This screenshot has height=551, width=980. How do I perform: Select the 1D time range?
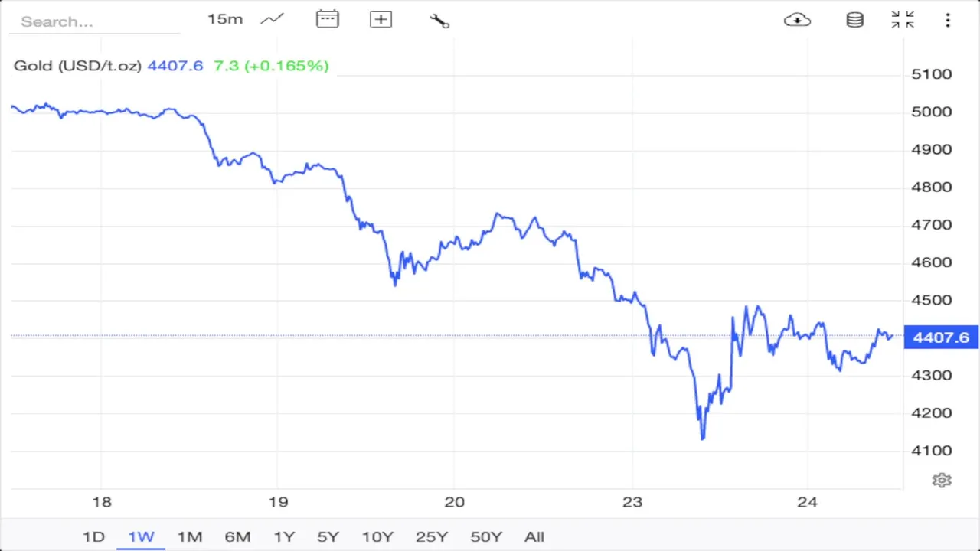point(93,536)
